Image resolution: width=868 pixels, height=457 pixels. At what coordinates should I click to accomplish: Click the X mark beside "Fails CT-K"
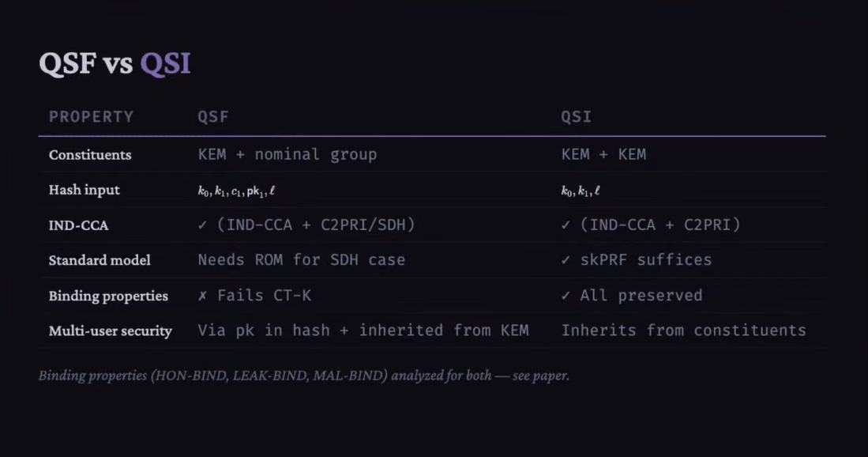(203, 296)
